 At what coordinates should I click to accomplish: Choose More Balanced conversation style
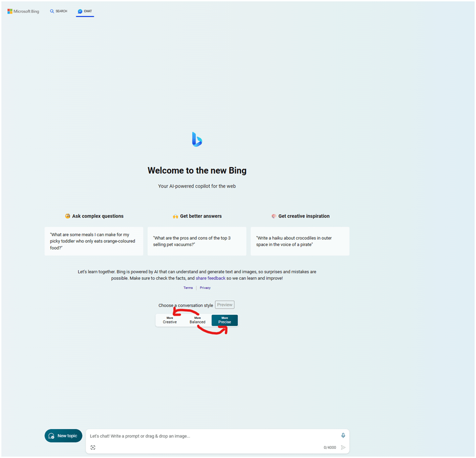tap(197, 320)
